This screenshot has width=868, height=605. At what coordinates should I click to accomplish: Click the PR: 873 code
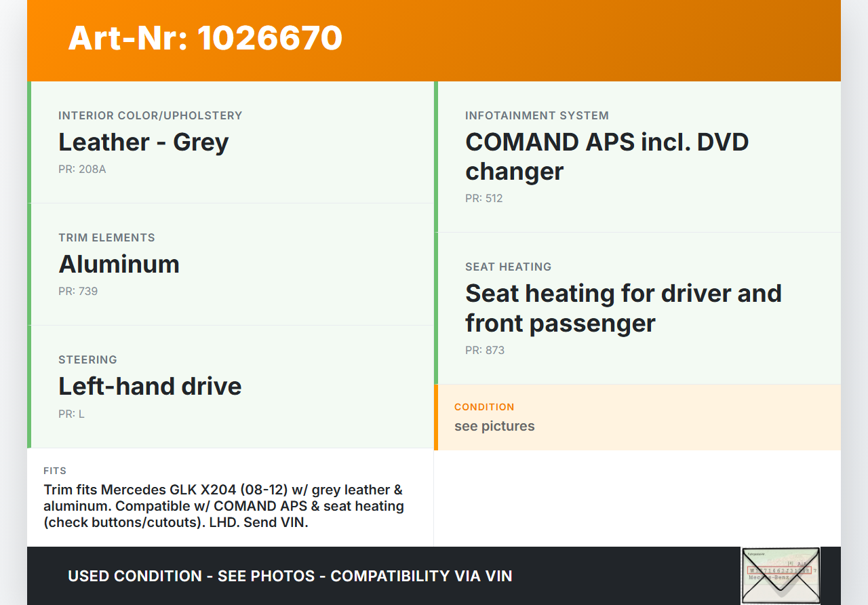tap(484, 350)
